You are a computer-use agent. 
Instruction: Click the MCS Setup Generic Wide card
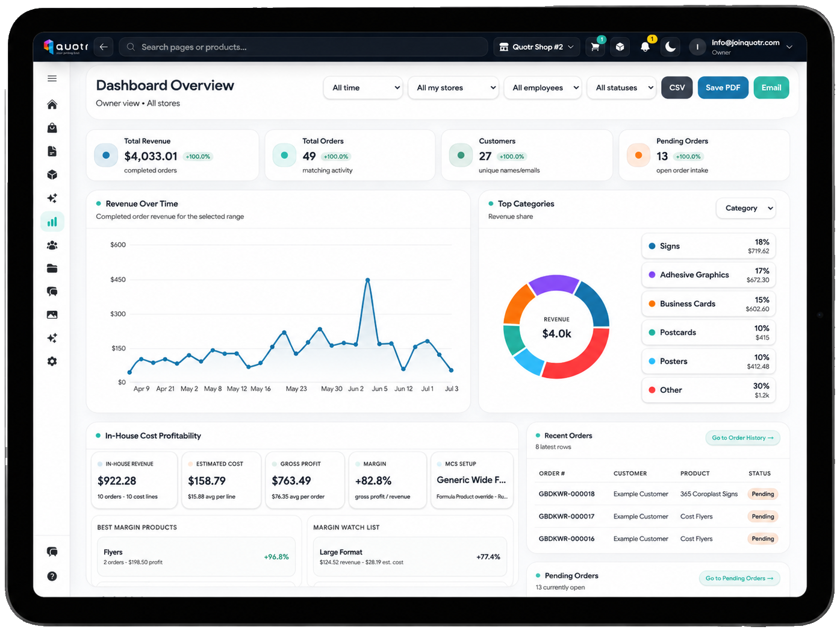[x=472, y=480]
